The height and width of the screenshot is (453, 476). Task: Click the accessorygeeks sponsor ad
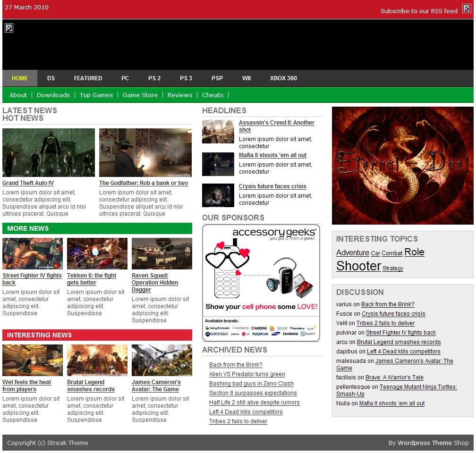[261, 283]
